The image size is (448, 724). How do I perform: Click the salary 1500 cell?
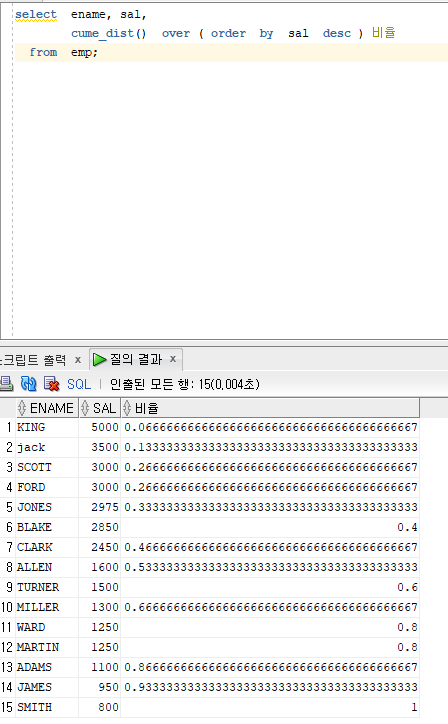click(100, 587)
